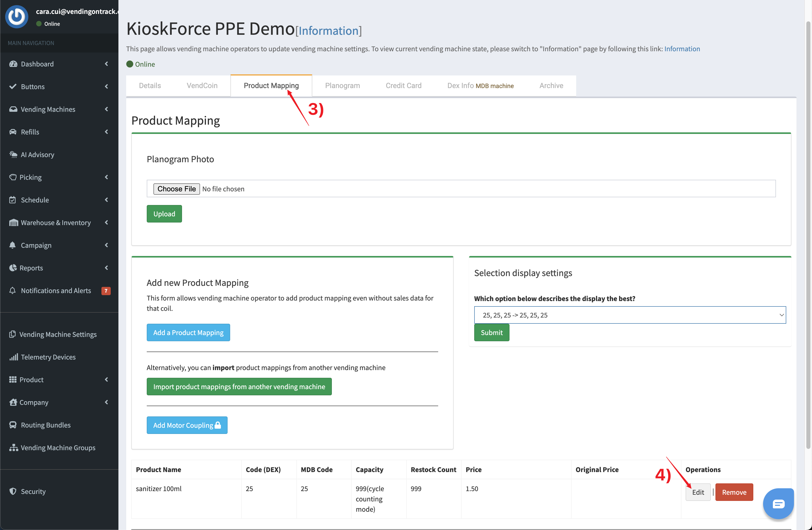The width and height of the screenshot is (812, 530).
Task: Click the Refills truck icon
Action: [x=13, y=132]
